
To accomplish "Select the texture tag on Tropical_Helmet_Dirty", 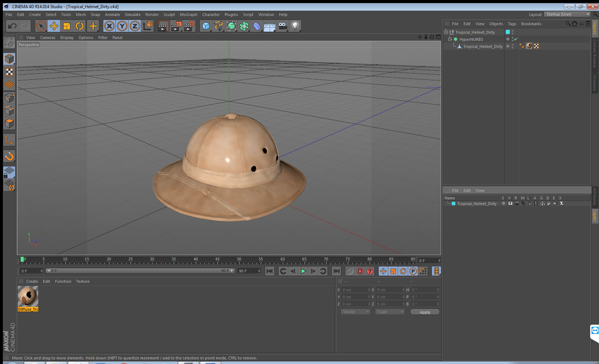I will pos(529,46).
